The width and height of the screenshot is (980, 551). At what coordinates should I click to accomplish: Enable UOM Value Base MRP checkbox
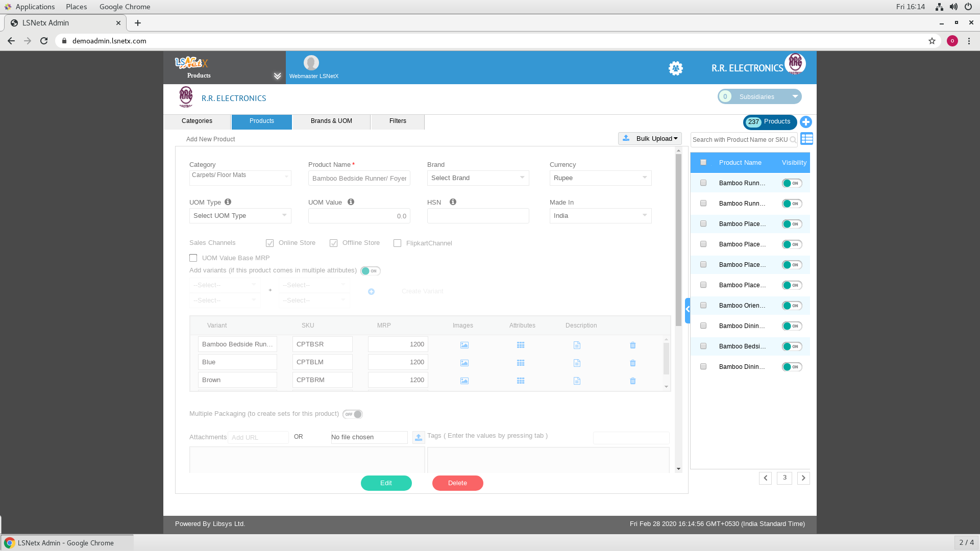tap(193, 258)
